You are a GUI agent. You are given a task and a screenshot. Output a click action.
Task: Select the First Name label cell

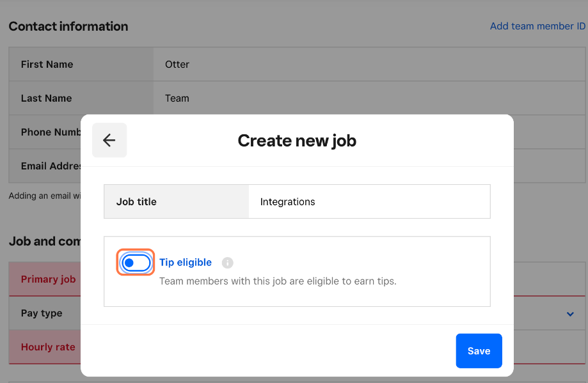coord(81,64)
